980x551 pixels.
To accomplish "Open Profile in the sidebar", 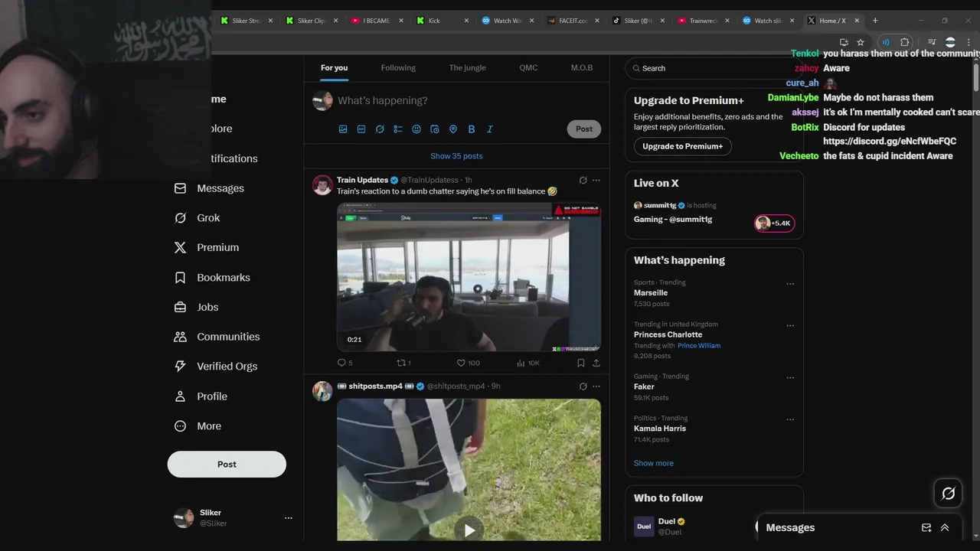I will tap(200, 396).
